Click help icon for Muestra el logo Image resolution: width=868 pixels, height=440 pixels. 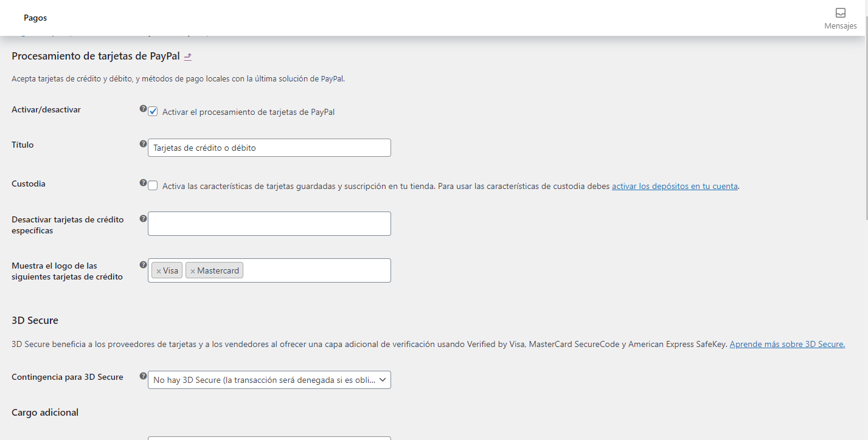143,264
